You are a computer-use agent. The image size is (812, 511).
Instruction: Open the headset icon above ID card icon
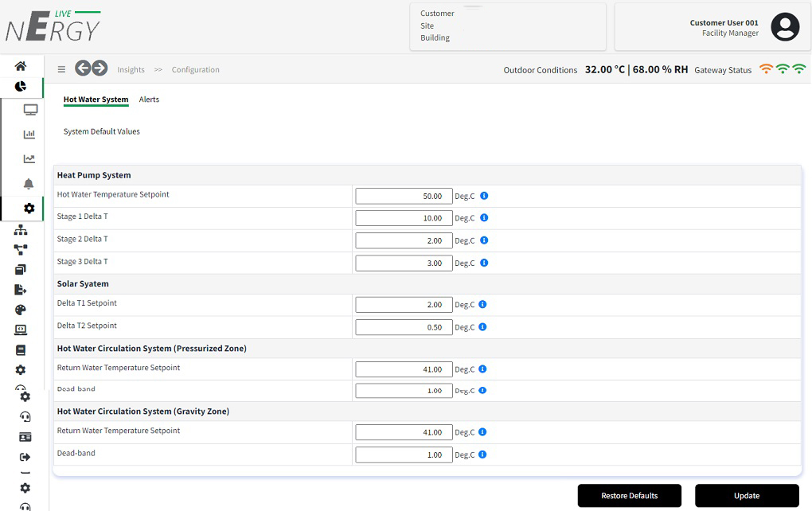pyautogui.click(x=25, y=417)
